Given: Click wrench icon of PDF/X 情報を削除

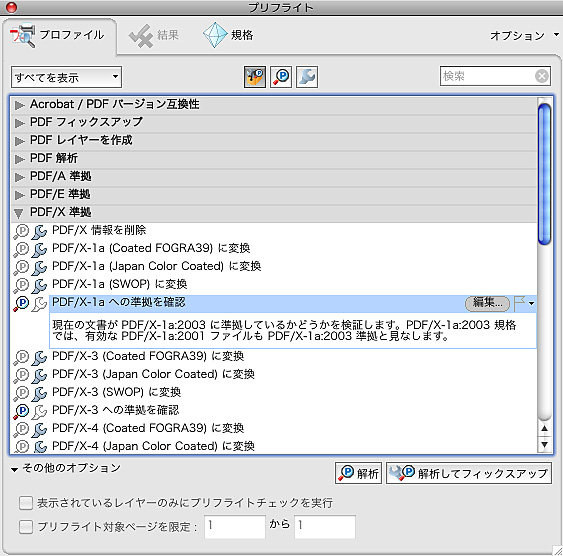Looking at the screenshot, I should (39, 232).
